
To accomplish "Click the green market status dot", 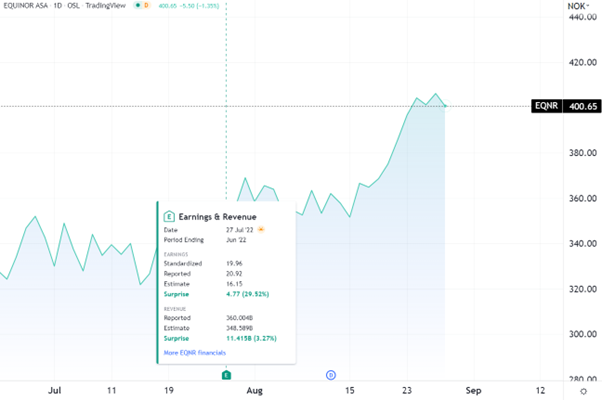I will 138,5.
